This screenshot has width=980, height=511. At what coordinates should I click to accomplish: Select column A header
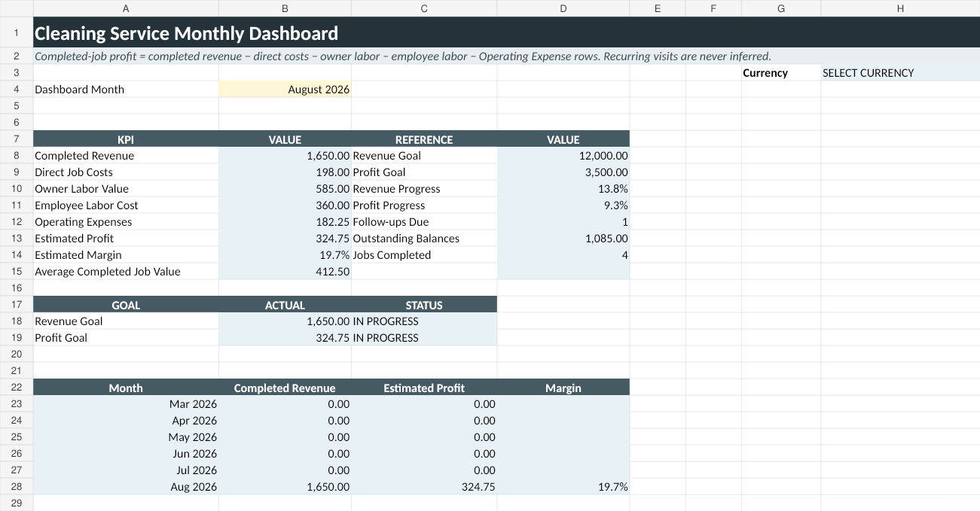pyautogui.click(x=126, y=8)
